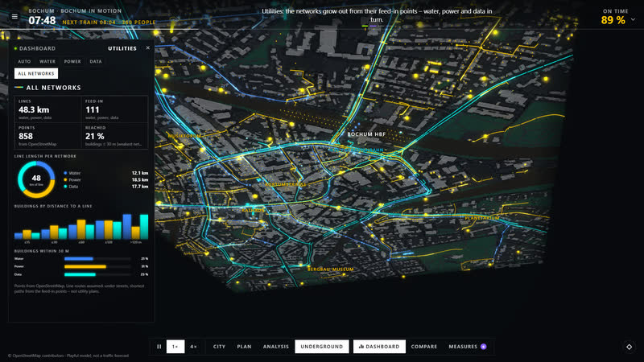Open the hamburger menu
The width and height of the screenshot is (644, 362).
[x=14, y=16]
